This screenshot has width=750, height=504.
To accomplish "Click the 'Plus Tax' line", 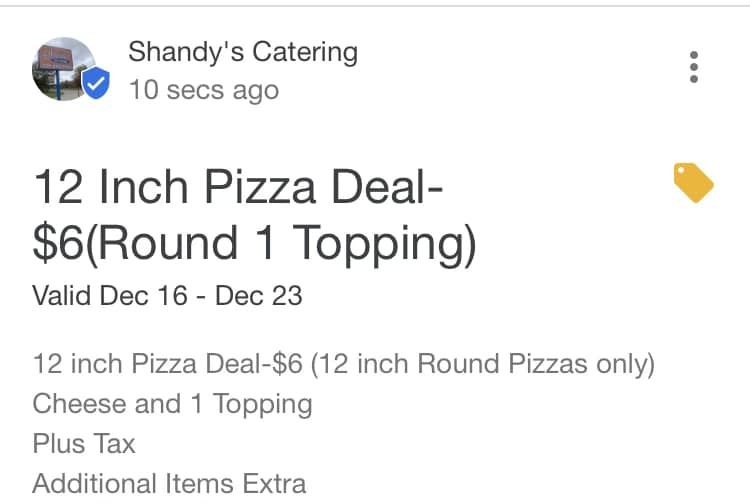I will point(84,444).
